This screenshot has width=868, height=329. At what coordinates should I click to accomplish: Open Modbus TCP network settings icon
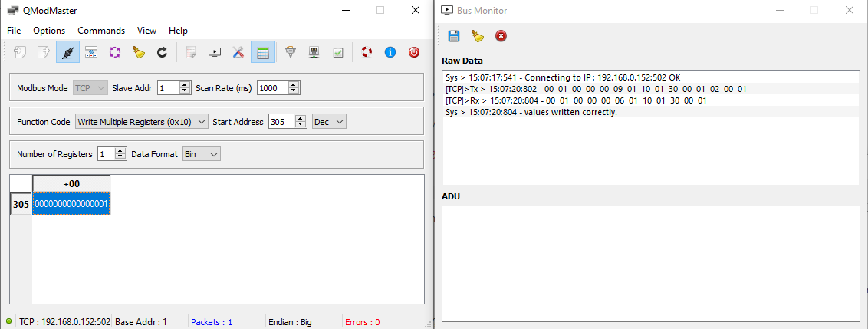pos(314,52)
